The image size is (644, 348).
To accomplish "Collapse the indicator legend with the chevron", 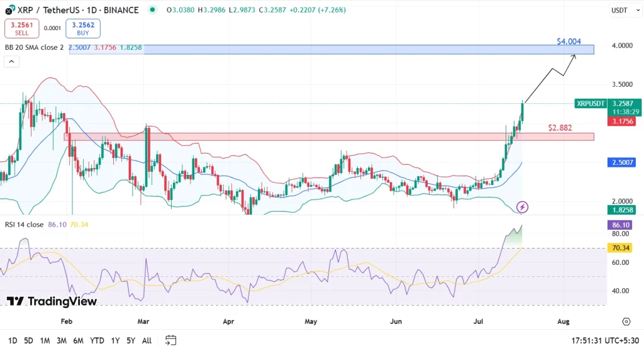I will (11, 62).
